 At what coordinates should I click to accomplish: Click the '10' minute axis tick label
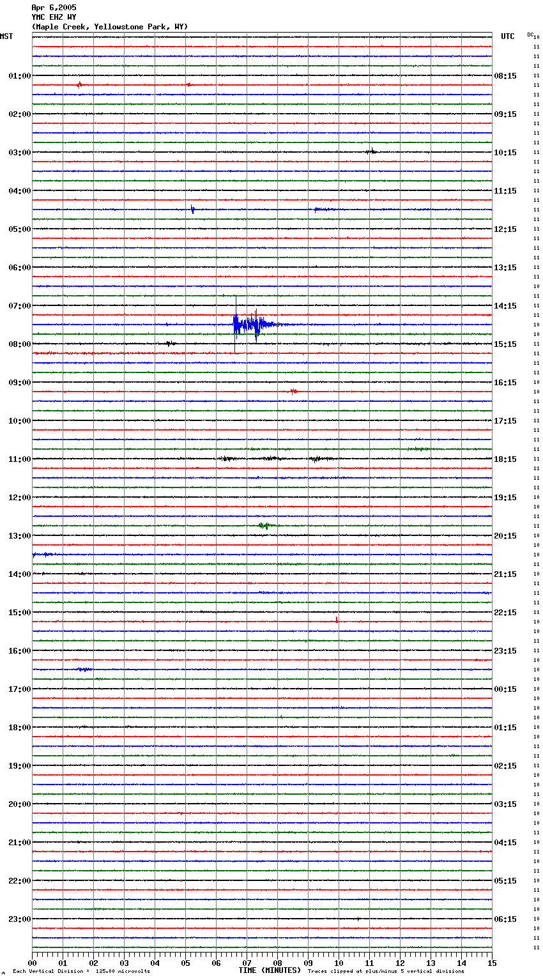tap(339, 962)
